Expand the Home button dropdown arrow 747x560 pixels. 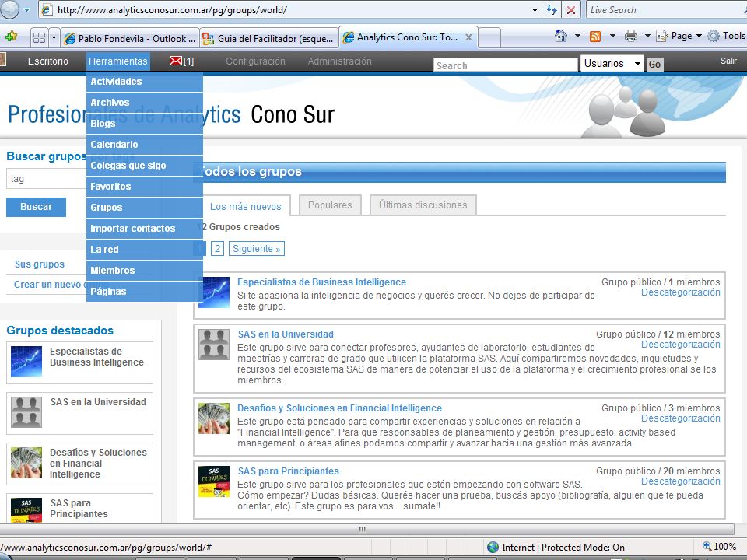[577, 36]
